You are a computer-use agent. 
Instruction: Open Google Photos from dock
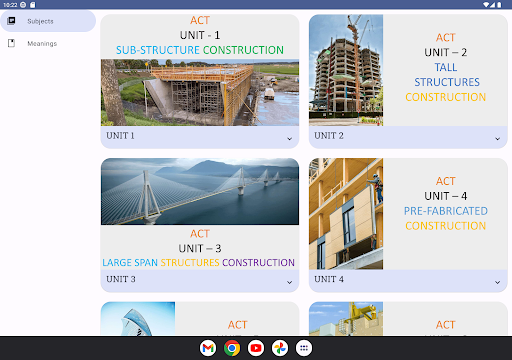click(x=280, y=348)
